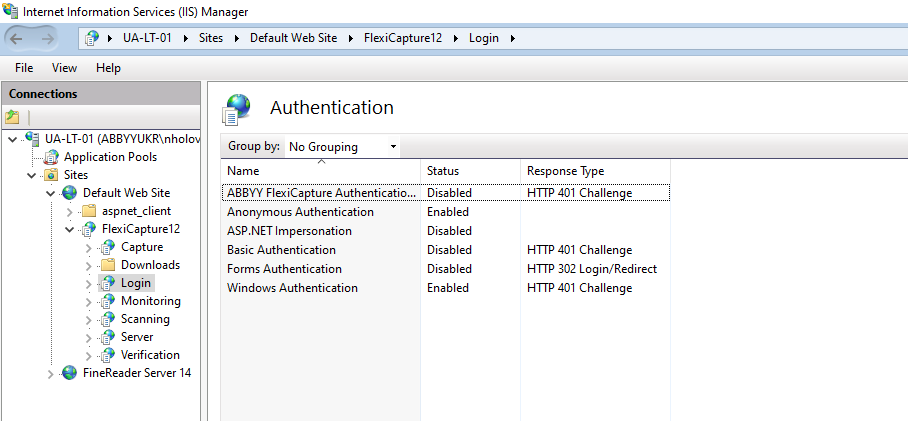Click the IIS Manager title bar icon
Image resolution: width=908 pixels, height=421 pixels.
(x=10, y=10)
